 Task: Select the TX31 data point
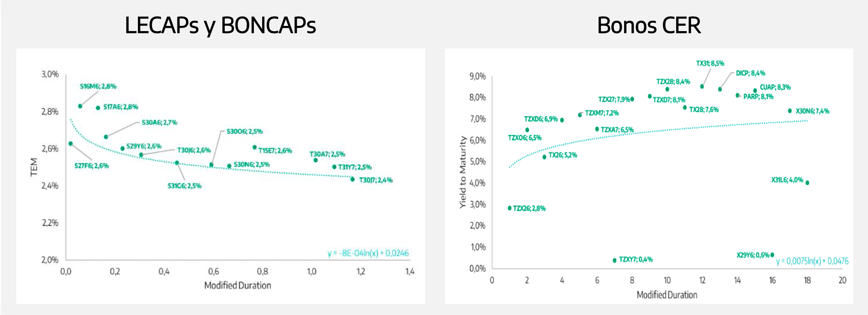(x=702, y=87)
